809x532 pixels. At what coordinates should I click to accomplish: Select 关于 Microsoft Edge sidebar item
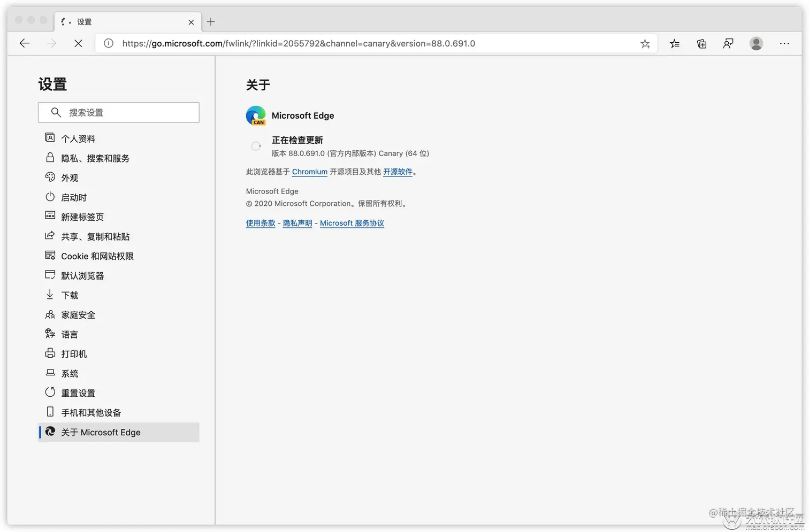119,432
